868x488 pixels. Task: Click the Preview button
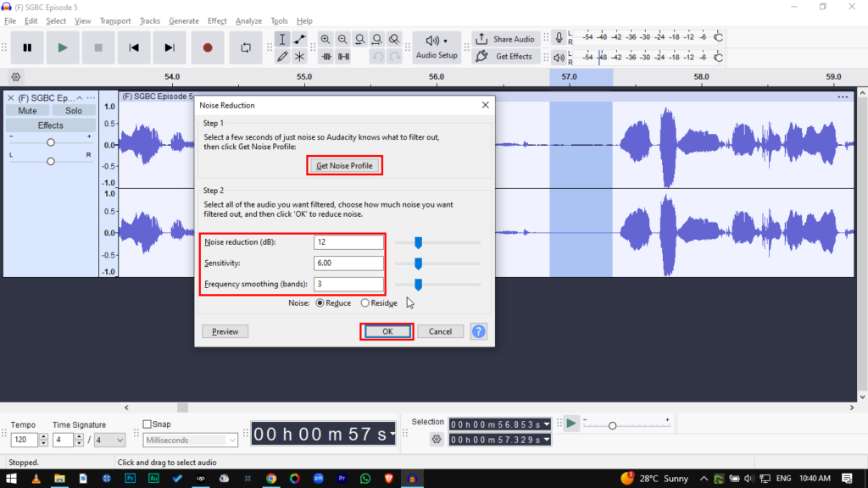(x=225, y=331)
